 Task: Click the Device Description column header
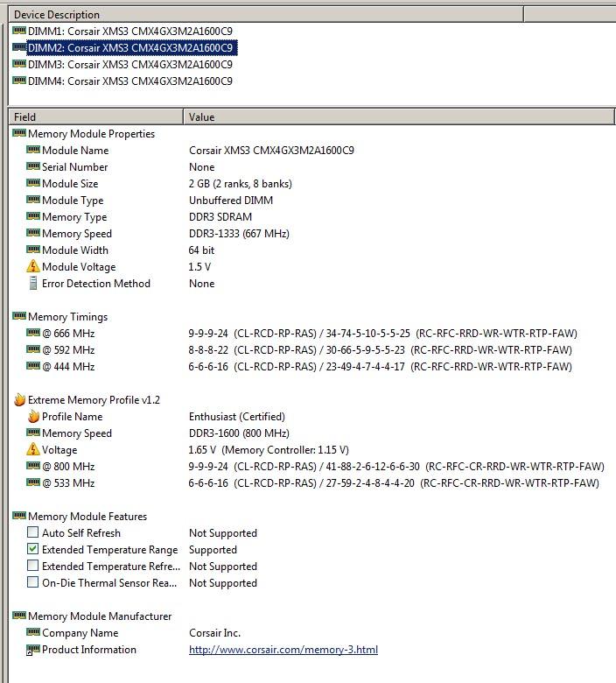266,15
